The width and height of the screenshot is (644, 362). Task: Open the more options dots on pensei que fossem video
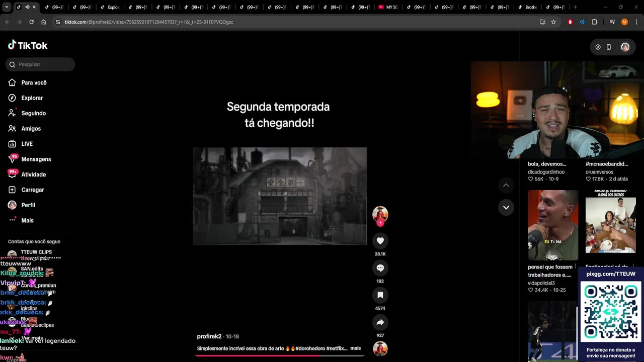(576, 267)
